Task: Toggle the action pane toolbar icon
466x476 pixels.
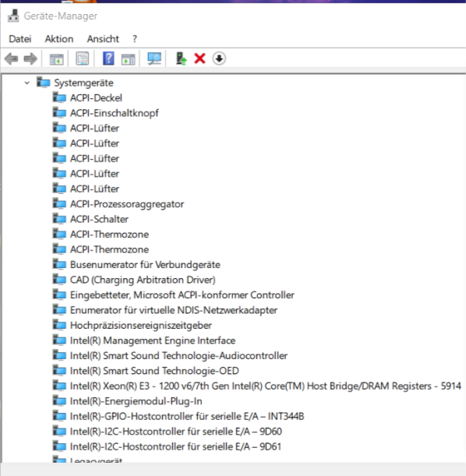Action: tap(129, 59)
